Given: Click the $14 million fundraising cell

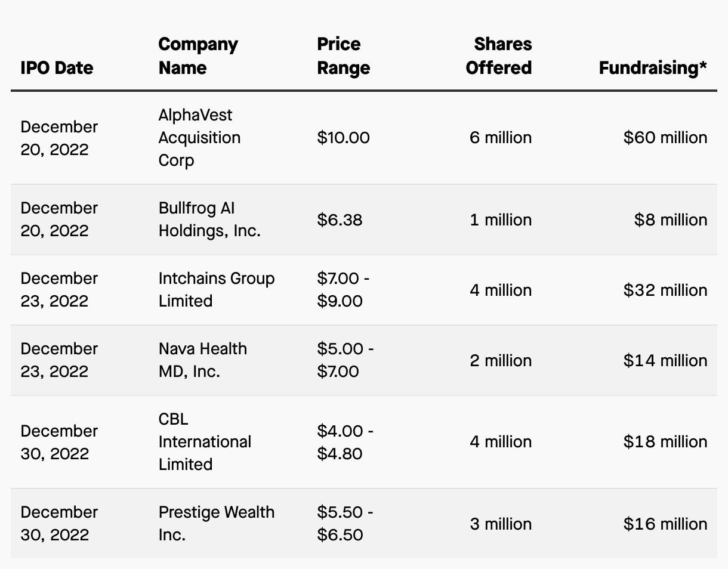Looking at the screenshot, I should click(x=665, y=361).
